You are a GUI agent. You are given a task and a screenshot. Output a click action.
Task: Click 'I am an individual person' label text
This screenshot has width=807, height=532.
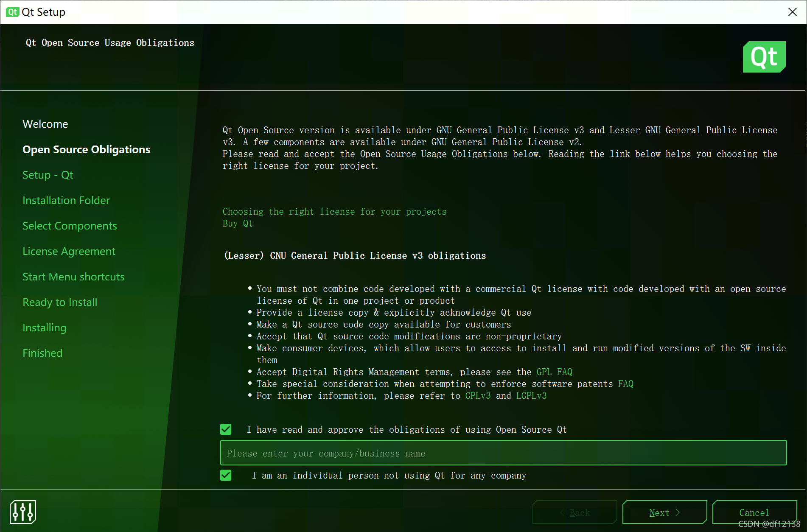389,475
